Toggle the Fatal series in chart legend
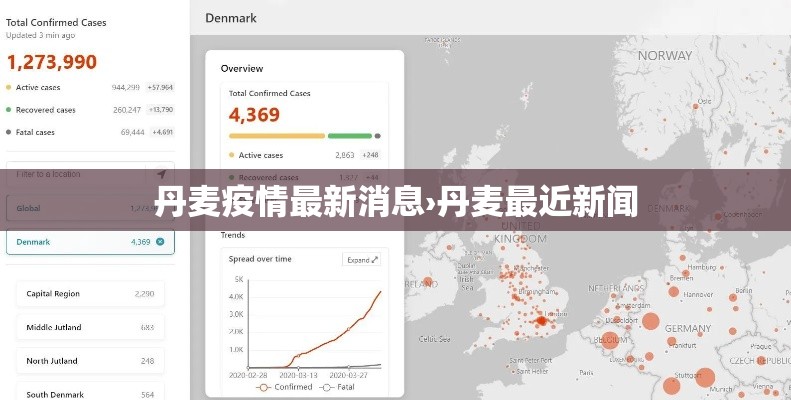The height and width of the screenshot is (400, 791). coord(338,387)
